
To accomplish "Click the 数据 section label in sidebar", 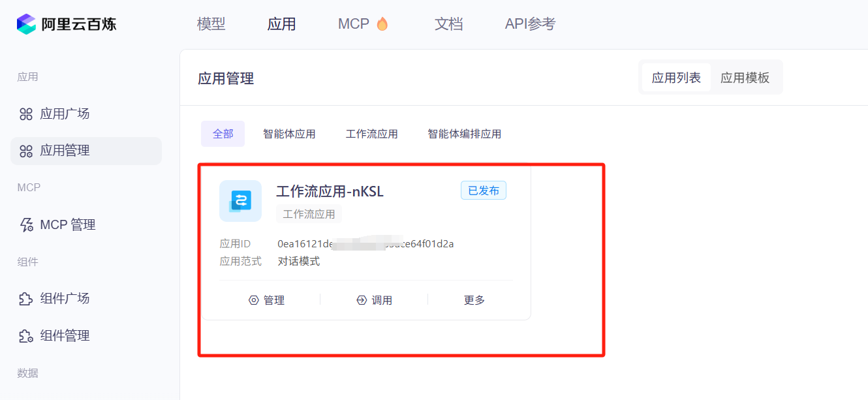I will 27,373.
